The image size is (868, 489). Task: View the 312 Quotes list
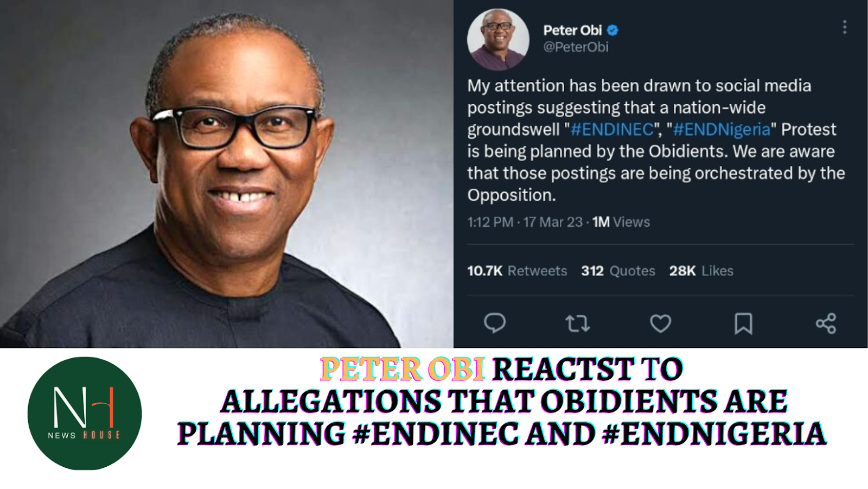point(618,271)
